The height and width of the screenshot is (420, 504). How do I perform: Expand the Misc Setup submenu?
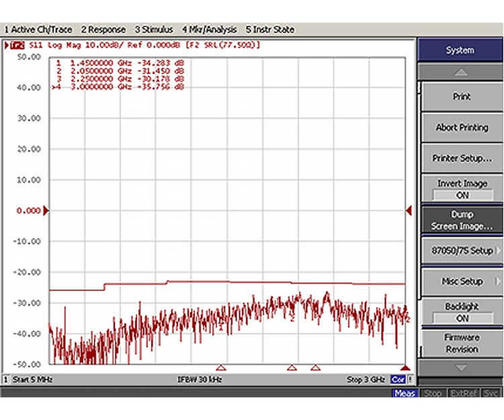pyautogui.click(x=461, y=282)
